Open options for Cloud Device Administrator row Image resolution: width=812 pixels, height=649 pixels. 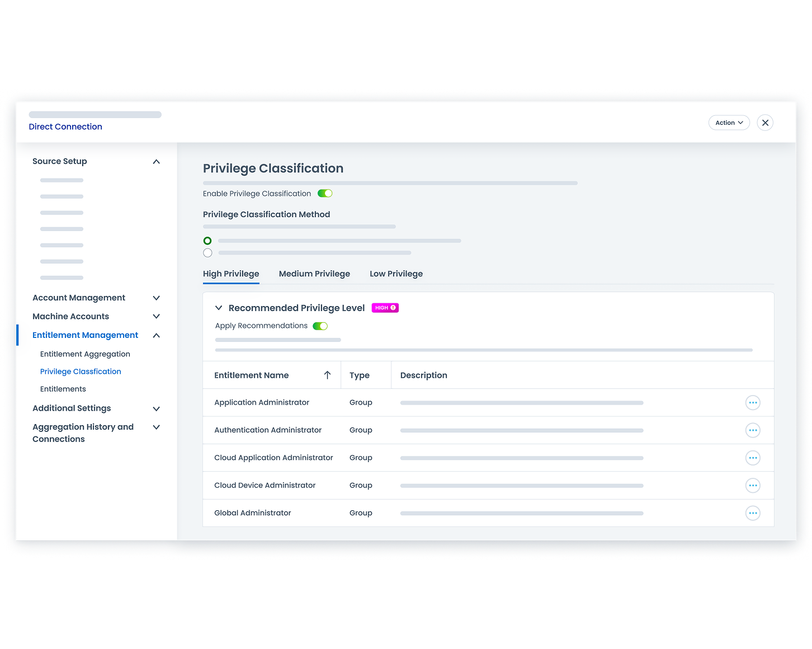pyautogui.click(x=753, y=485)
